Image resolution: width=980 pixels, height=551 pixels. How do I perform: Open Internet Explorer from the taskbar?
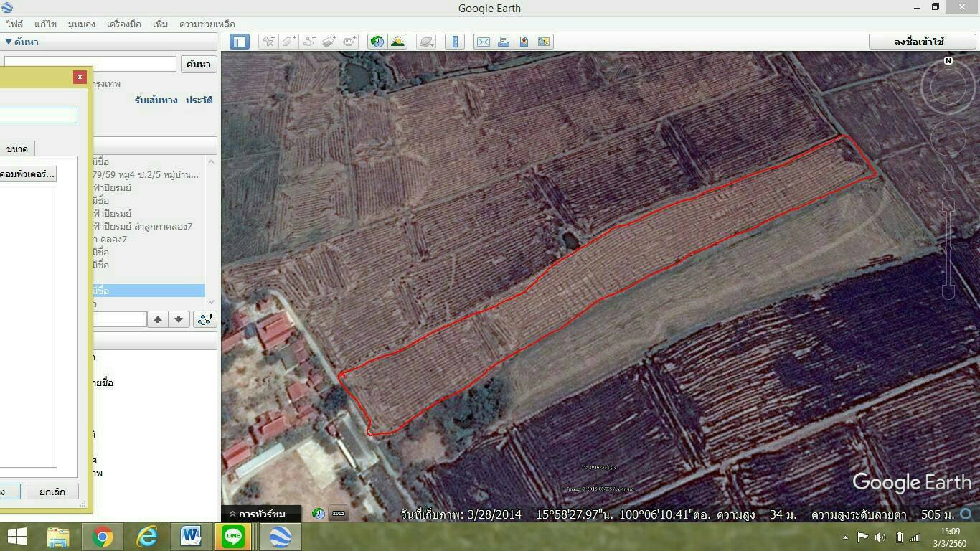tap(146, 537)
